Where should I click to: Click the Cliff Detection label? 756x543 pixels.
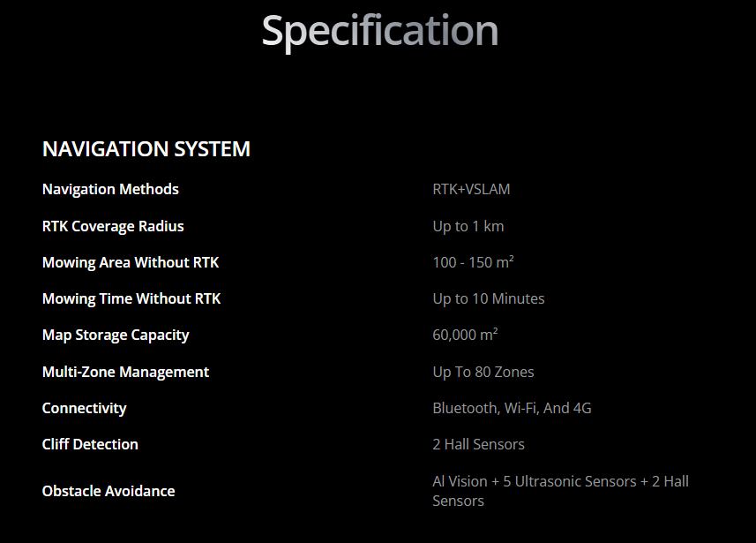pyautogui.click(x=90, y=444)
